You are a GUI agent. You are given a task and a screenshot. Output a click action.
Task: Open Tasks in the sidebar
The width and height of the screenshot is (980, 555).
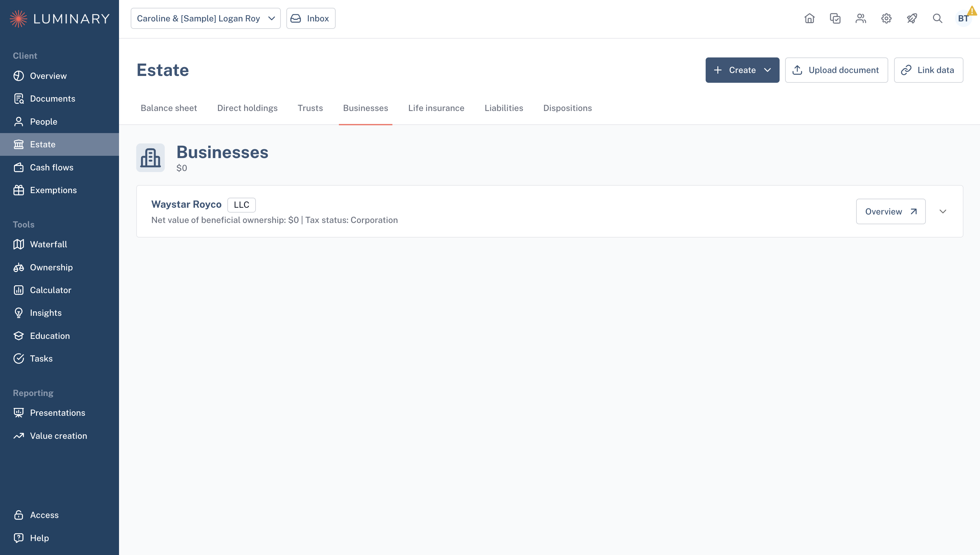tap(59, 359)
